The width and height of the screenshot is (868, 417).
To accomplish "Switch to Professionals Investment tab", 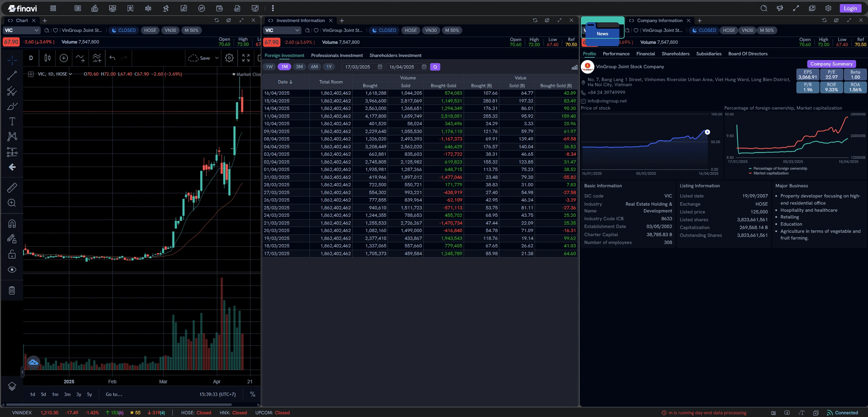I will 336,55.
